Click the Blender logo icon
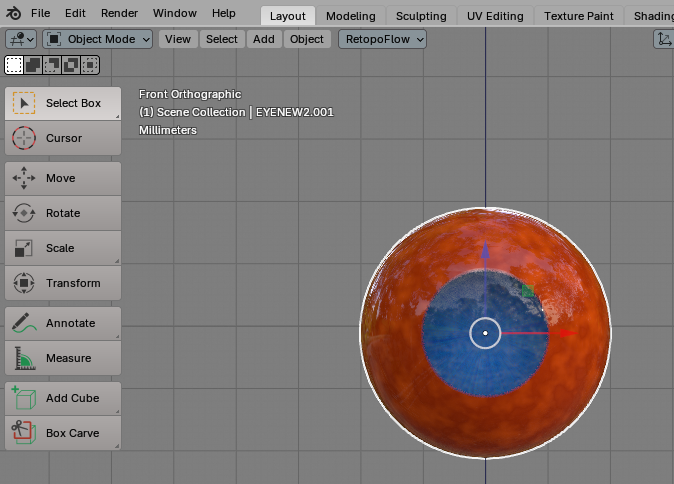Image resolution: width=674 pixels, height=484 pixels. [x=12, y=14]
